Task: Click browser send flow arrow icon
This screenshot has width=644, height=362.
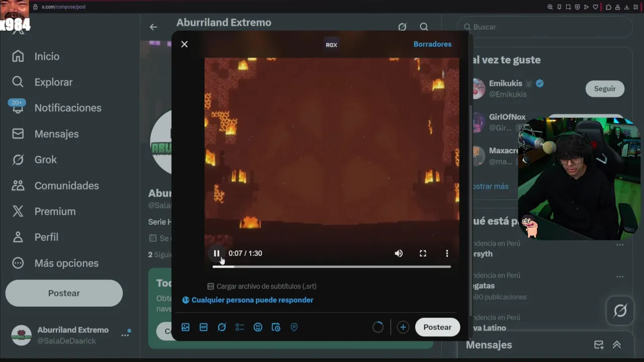Action: [x=586, y=7]
